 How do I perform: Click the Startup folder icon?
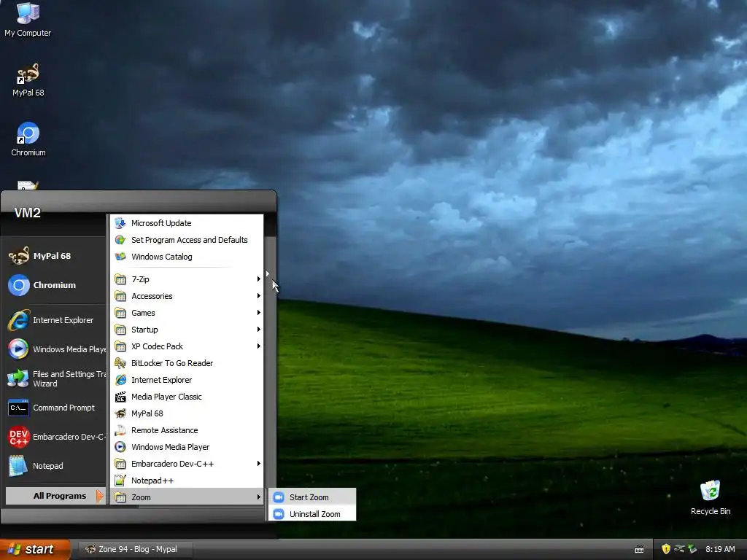click(x=120, y=330)
